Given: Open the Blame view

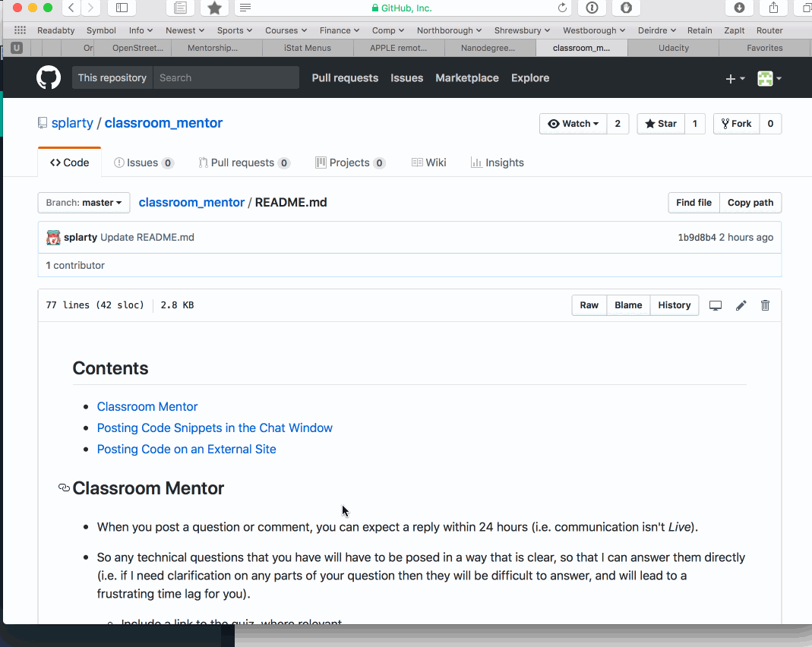Looking at the screenshot, I should [x=628, y=305].
